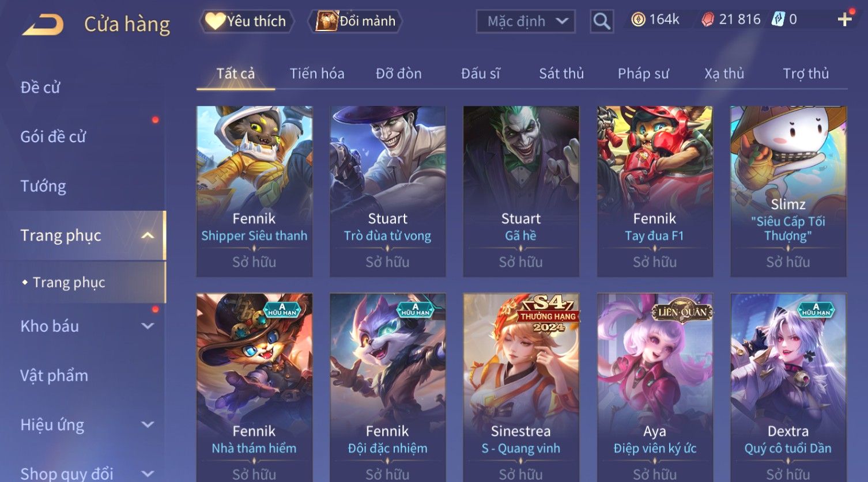Tap the red ruby currency icon

(708, 20)
